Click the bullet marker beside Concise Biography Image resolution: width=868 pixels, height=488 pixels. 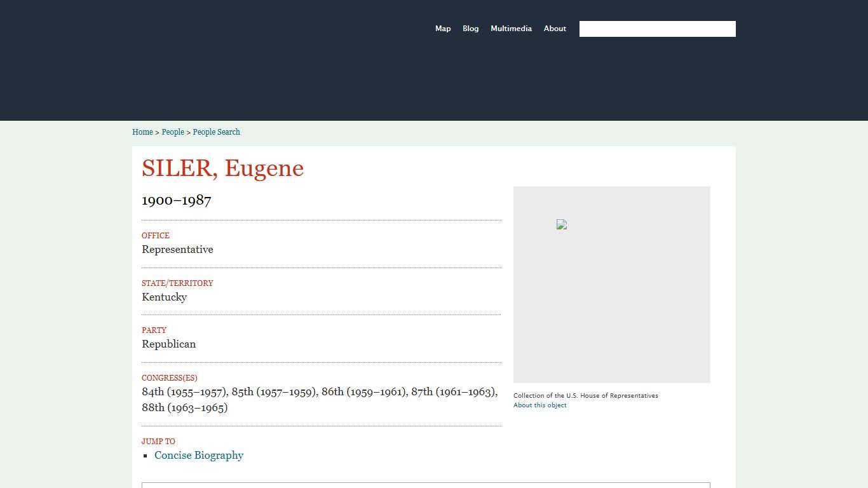coord(146,456)
